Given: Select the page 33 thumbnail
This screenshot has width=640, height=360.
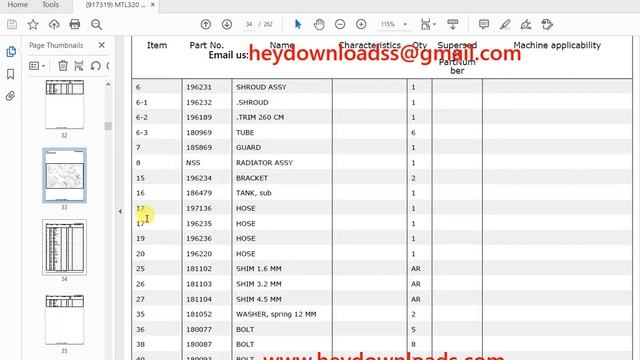Looking at the screenshot, I should coord(64,176).
